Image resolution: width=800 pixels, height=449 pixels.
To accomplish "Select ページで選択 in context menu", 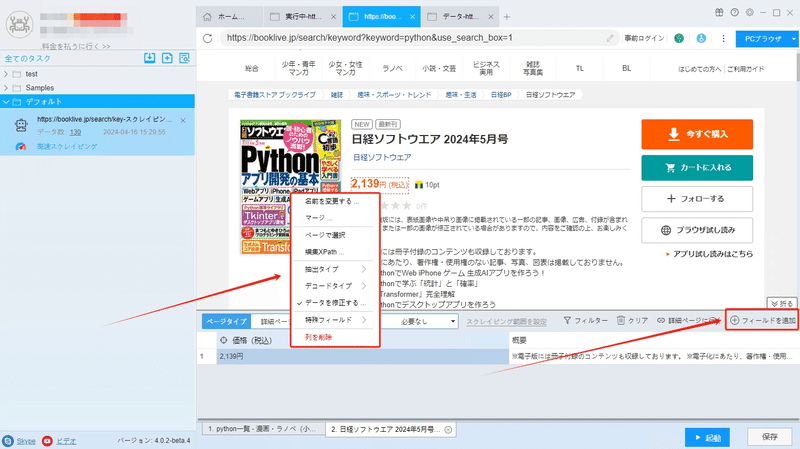I will pos(334,235).
